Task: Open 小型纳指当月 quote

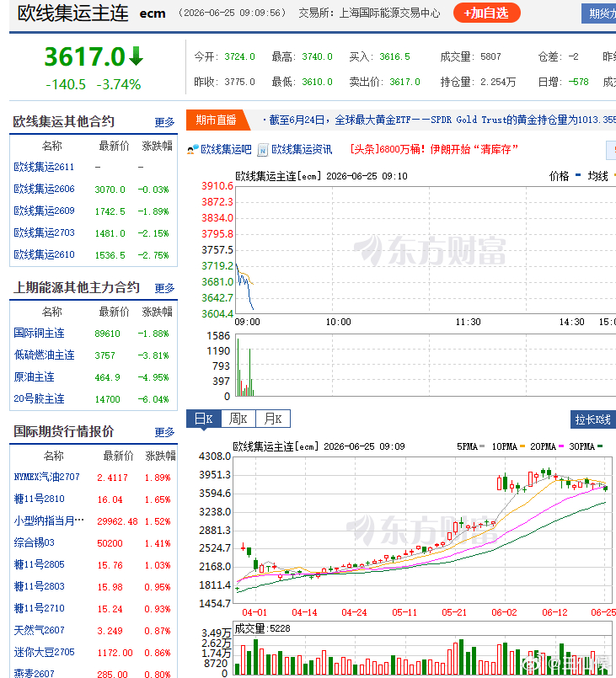Action: (49, 521)
